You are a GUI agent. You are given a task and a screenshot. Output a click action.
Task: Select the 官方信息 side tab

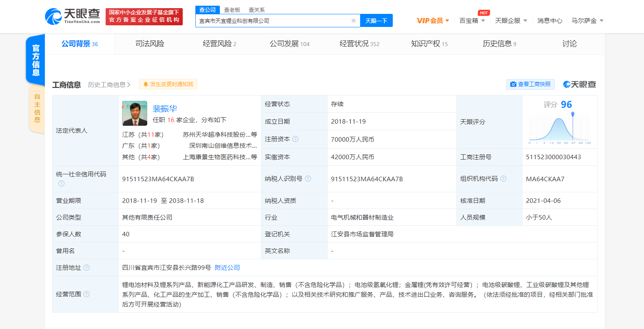pos(36,60)
